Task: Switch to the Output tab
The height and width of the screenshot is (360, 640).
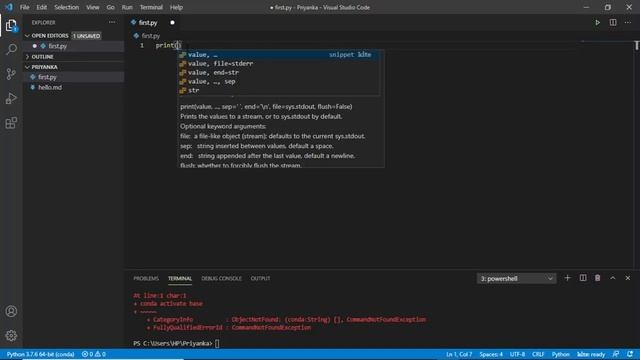Action: click(260, 278)
